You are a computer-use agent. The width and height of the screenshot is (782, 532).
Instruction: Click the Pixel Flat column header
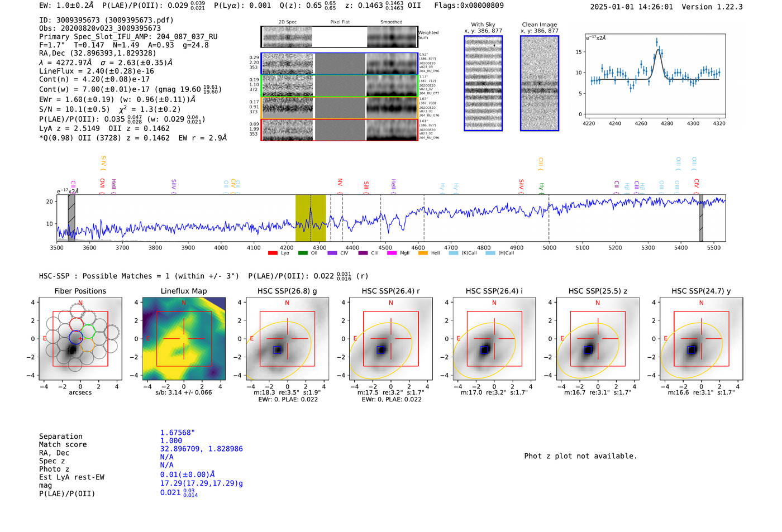[340, 22]
